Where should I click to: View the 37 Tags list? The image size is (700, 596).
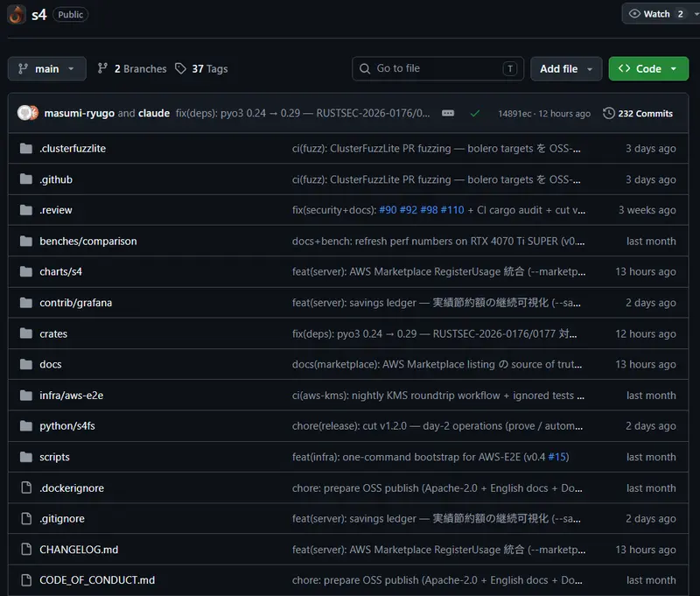click(201, 69)
